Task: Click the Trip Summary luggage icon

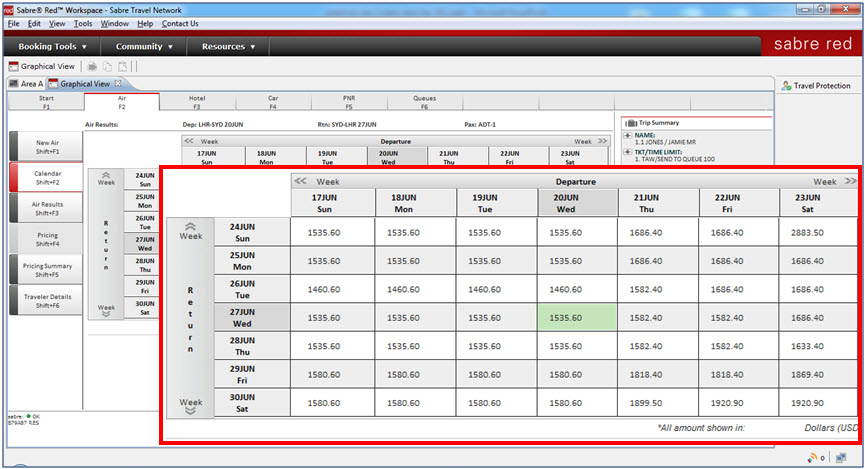Action: pyautogui.click(x=631, y=123)
